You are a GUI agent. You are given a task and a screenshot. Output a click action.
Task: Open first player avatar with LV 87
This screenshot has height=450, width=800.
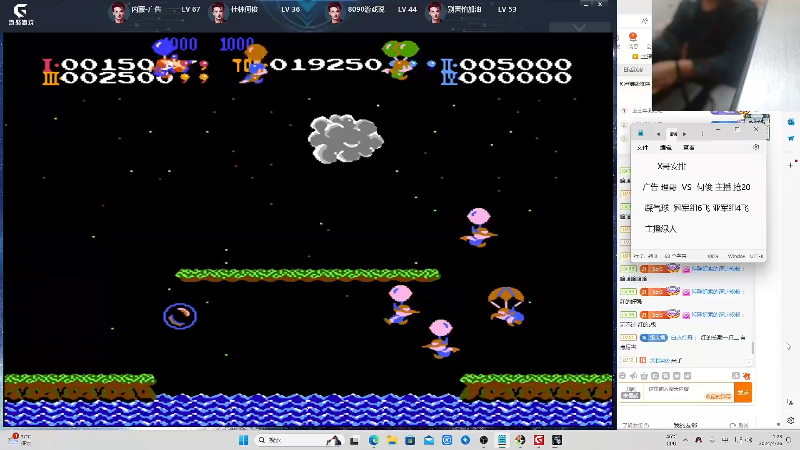[x=118, y=12]
